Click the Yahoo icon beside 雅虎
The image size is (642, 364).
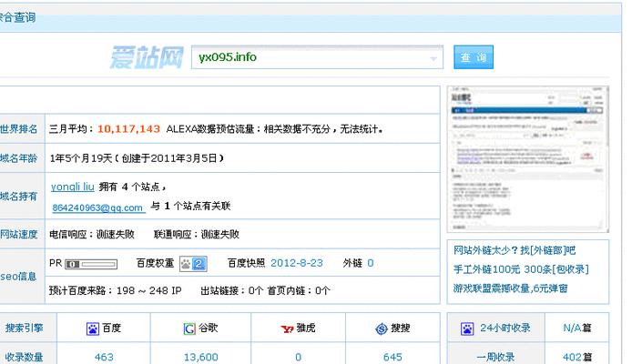click(x=287, y=329)
